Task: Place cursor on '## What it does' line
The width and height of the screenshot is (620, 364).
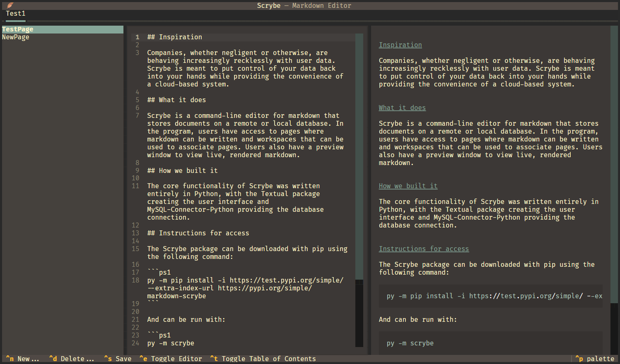Action: (x=176, y=100)
